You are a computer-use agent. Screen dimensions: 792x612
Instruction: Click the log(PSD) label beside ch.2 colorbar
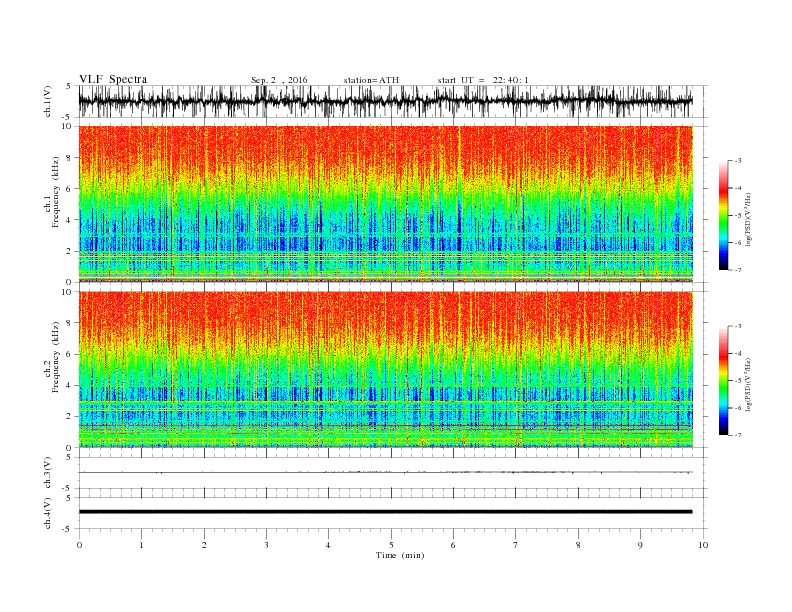[749, 384]
